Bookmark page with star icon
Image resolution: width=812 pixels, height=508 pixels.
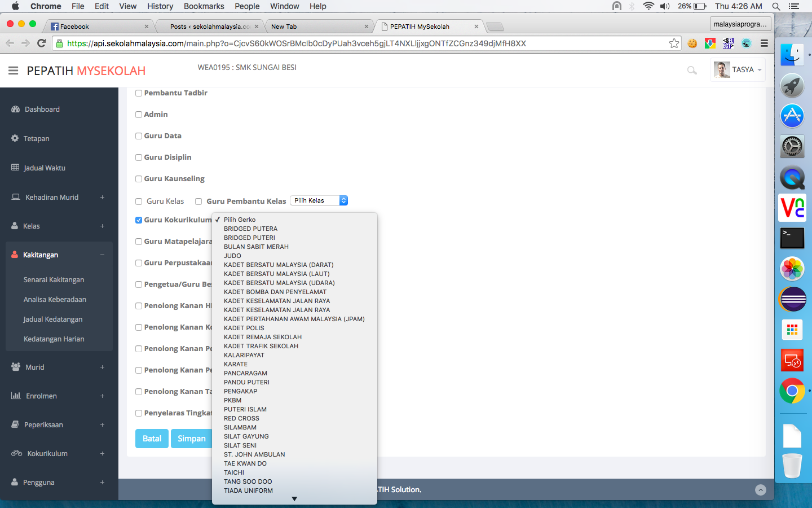coord(674,43)
